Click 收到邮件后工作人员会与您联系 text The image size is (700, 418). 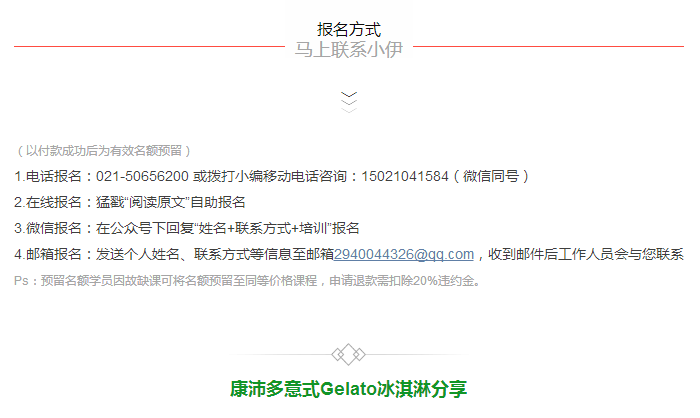[586, 254]
